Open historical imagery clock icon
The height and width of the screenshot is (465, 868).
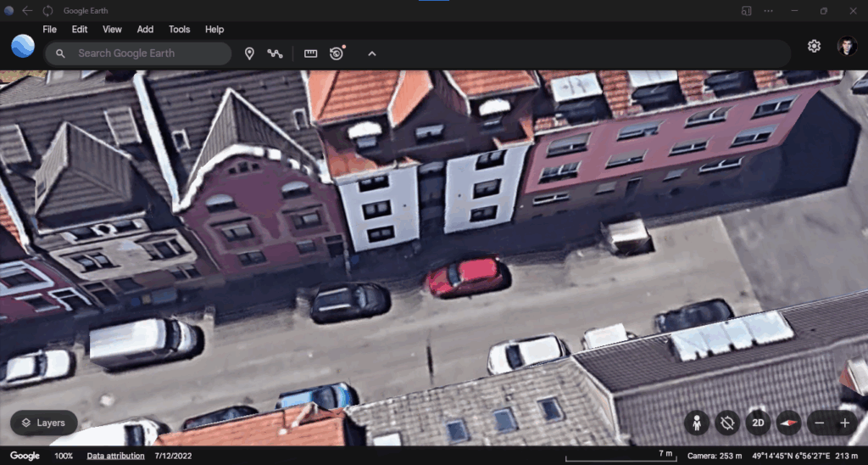point(337,53)
